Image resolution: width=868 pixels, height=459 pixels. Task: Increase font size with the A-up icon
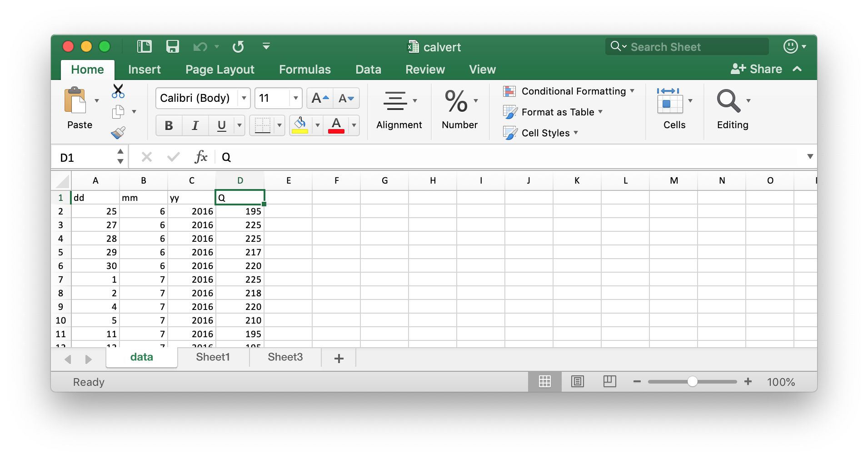[x=320, y=98]
